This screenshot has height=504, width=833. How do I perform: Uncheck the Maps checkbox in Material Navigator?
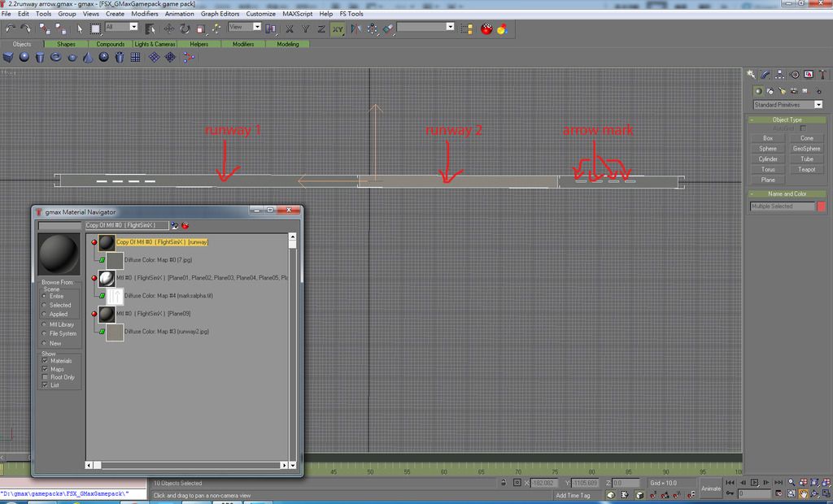[45, 369]
